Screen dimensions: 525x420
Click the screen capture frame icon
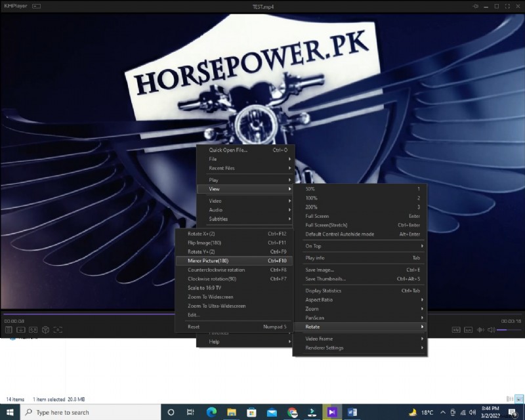tap(57, 330)
